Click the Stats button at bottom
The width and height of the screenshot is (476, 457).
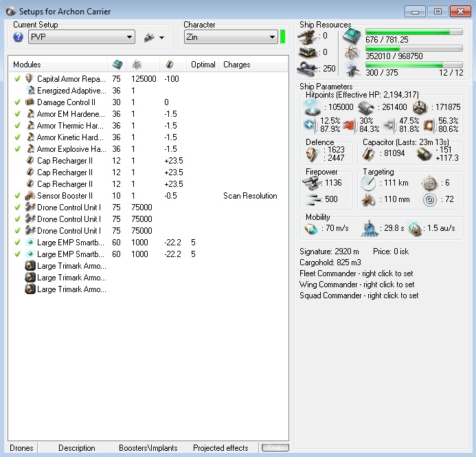(275, 448)
